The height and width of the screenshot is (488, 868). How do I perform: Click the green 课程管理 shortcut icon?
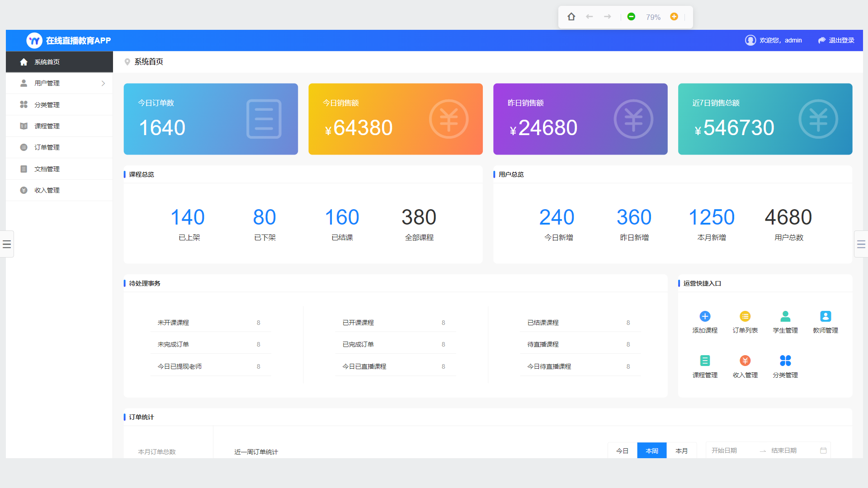[705, 361]
